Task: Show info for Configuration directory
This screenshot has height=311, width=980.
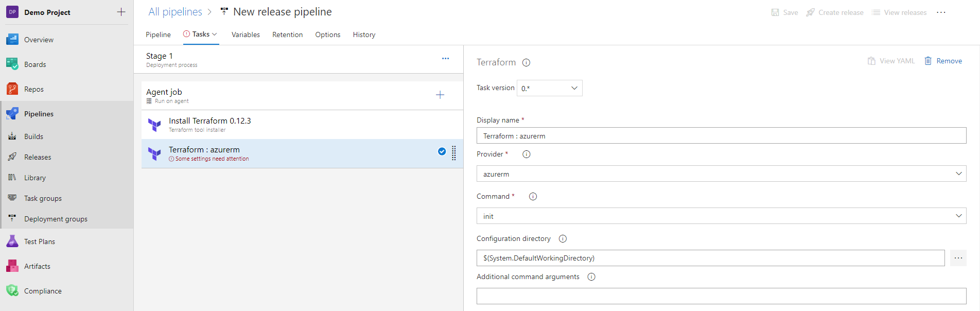Action: [563, 239]
